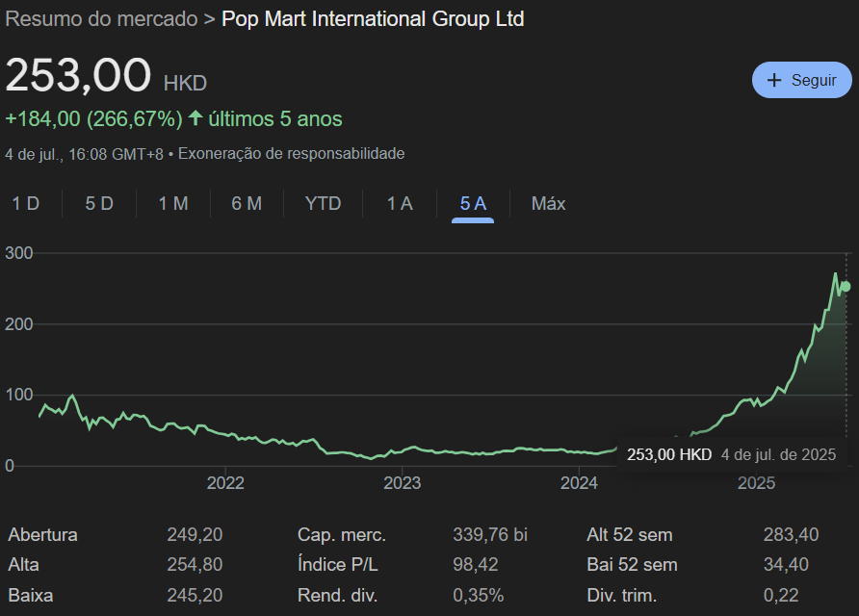859x616 pixels.
Task: Show the Máx full-history range
Action: pyautogui.click(x=548, y=204)
